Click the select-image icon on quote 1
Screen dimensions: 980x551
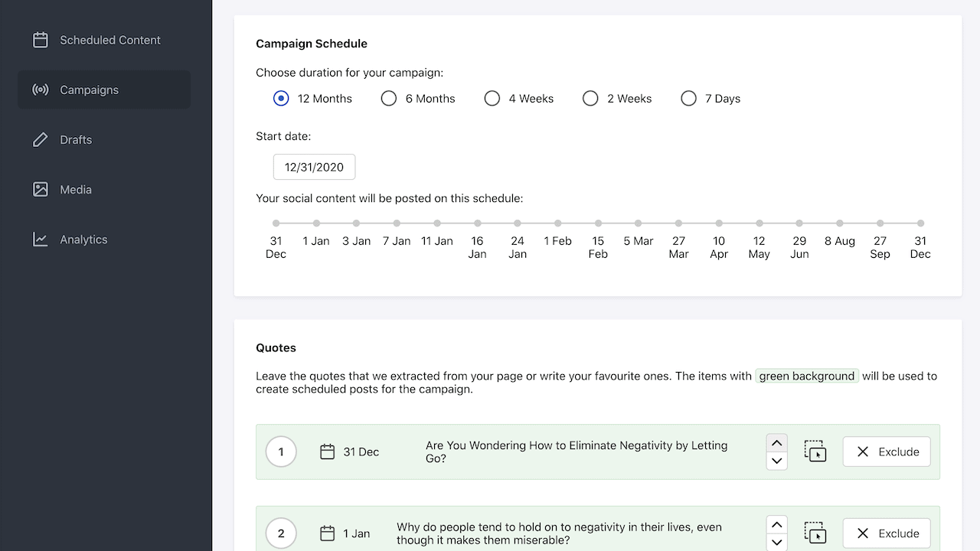coord(815,452)
